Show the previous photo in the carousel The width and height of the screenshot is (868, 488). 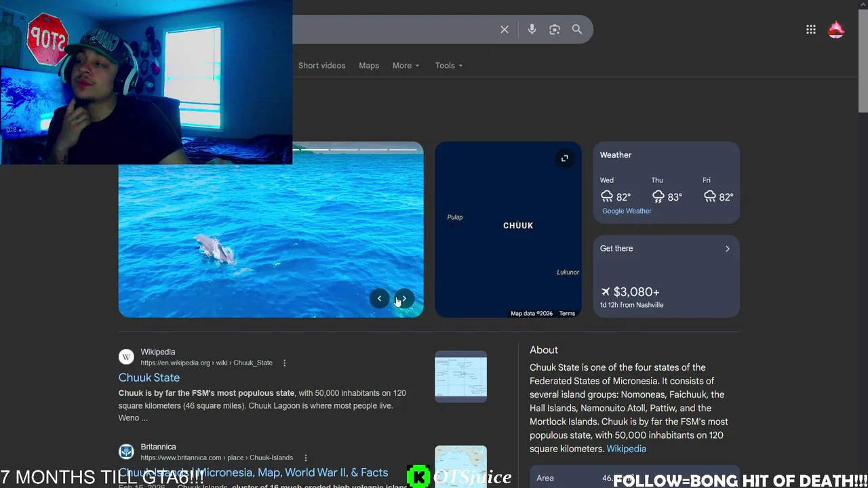point(379,299)
